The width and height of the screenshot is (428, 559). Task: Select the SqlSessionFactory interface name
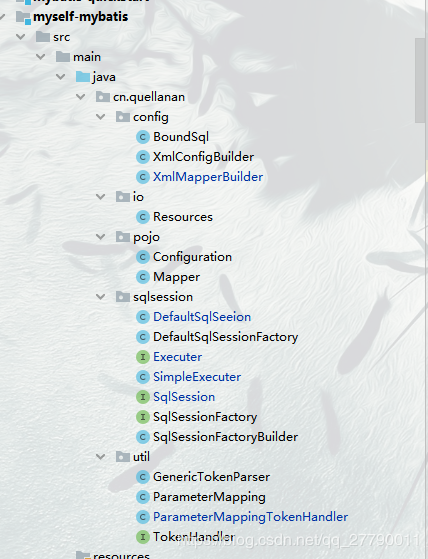(x=205, y=417)
